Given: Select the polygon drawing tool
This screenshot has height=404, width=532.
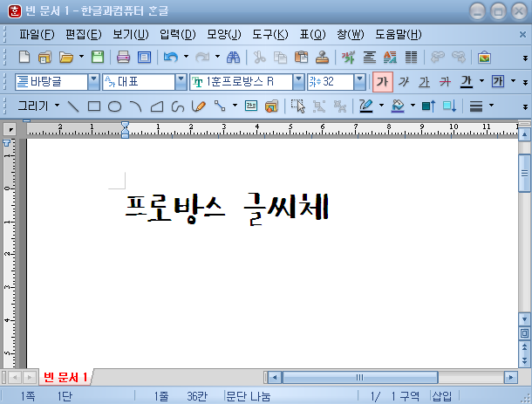Looking at the screenshot, I should tap(157, 106).
